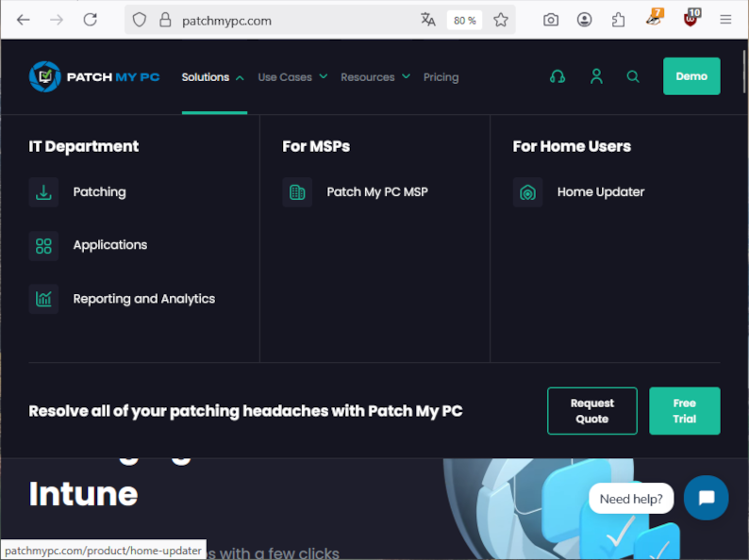Click the browser forward arrow
Viewport: 749px width, 560px height.
[x=57, y=20]
